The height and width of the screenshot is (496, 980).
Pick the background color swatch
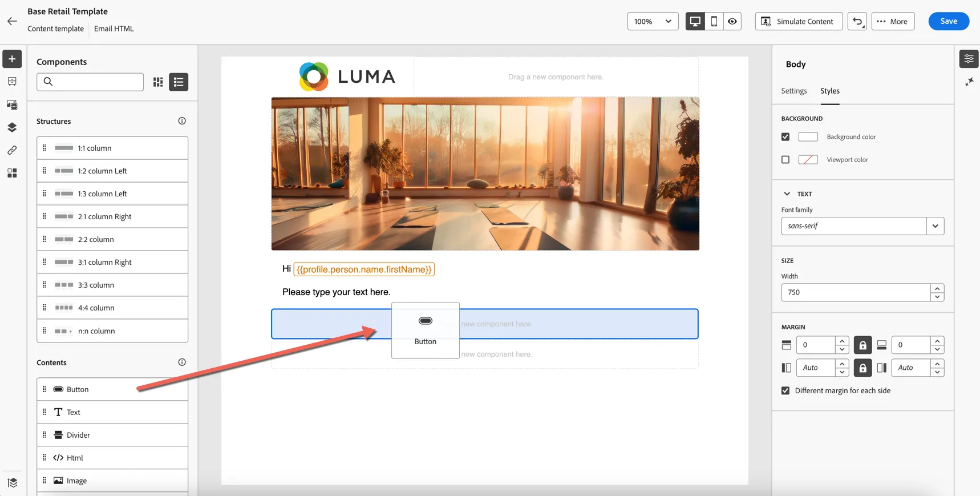coord(808,137)
